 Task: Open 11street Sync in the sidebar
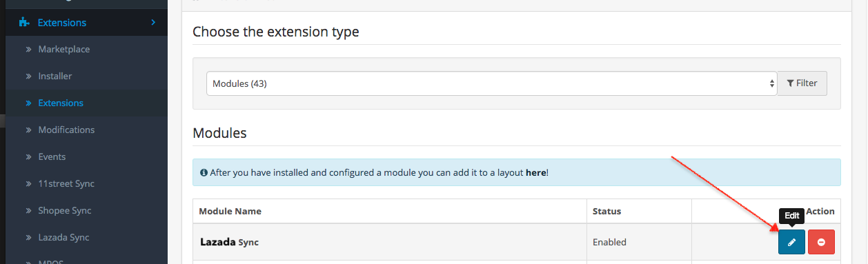point(66,184)
